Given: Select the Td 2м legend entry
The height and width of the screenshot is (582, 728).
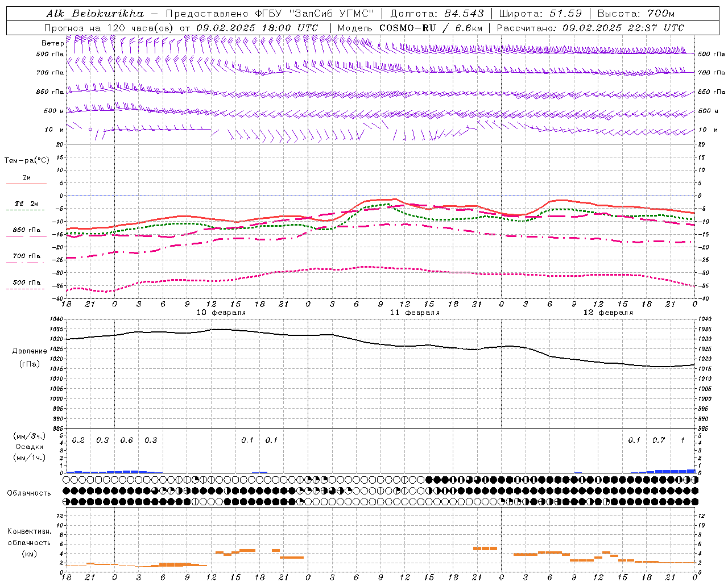Looking at the screenshot, I should click(27, 203).
